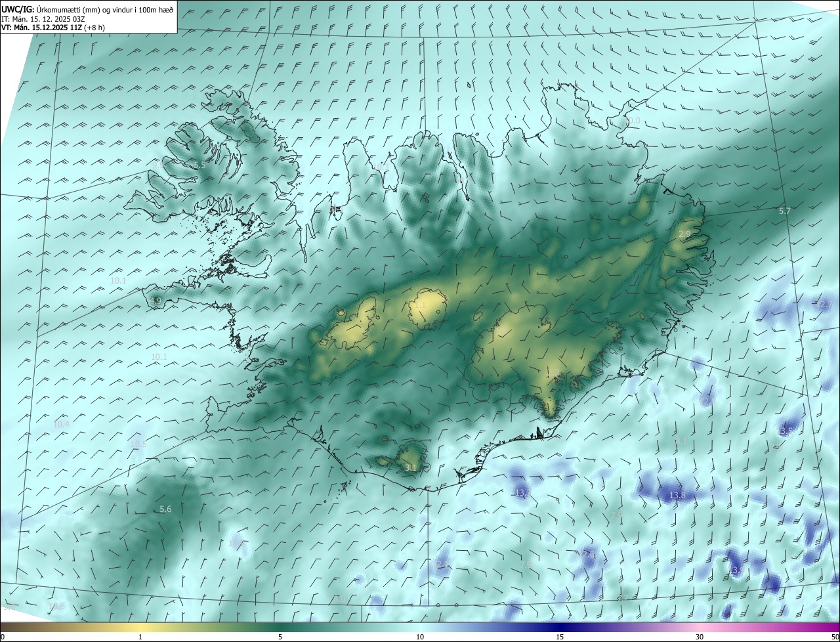Click the 5.6 value label southwest of Iceland

point(165,509)
